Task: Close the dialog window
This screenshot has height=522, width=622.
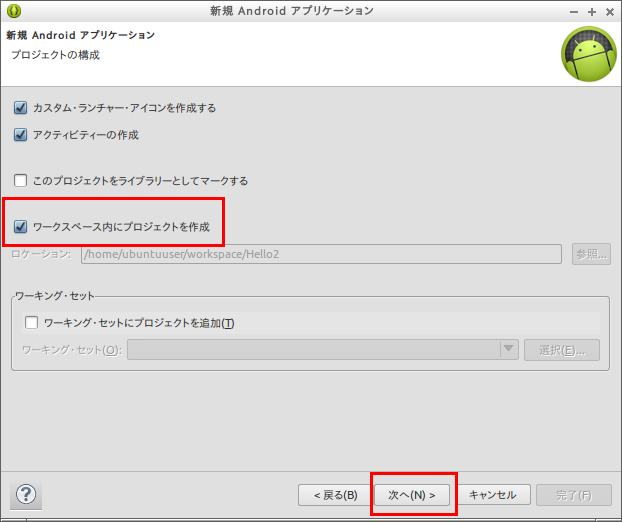Action: point(610,12)
